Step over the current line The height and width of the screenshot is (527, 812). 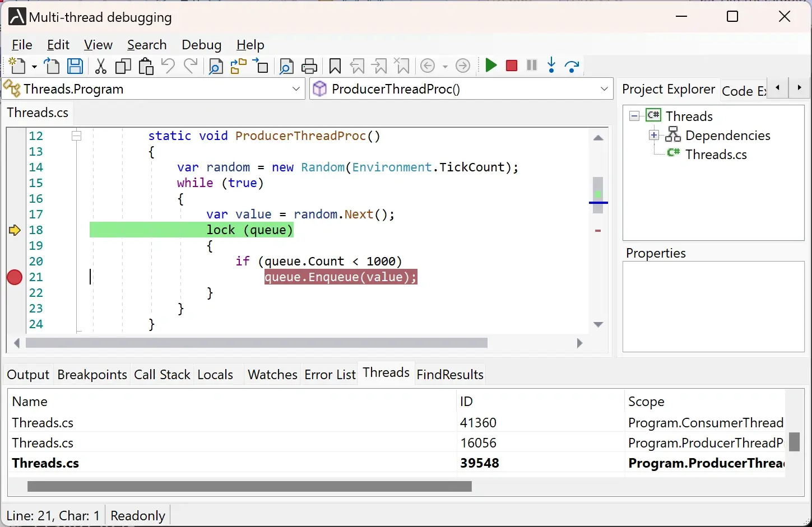pyautogui.click(x=572, y=66)
